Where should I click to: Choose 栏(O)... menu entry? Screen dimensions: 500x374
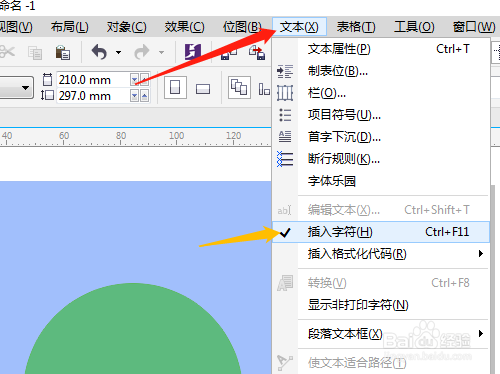tap(381, 93)
